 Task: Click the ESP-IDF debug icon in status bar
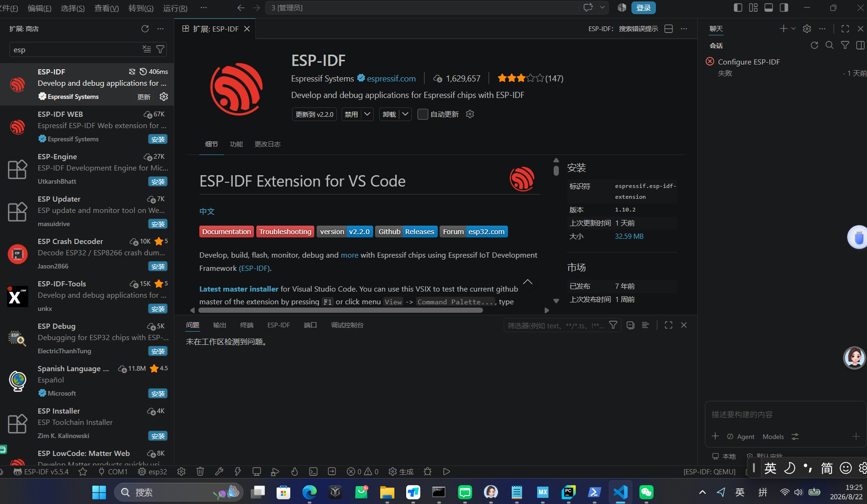pos(276,471)
